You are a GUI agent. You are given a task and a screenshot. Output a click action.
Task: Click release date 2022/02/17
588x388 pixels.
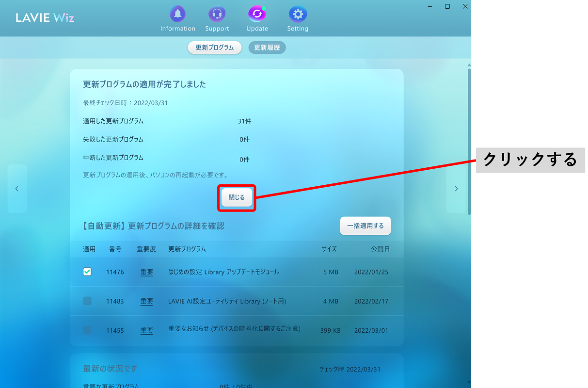tap(371, 302)
